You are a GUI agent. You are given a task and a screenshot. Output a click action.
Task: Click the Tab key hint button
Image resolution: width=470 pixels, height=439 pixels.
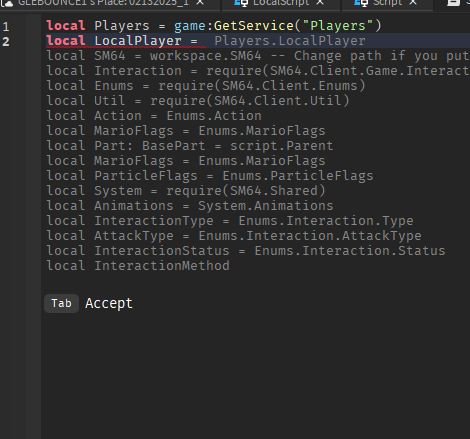61,303
